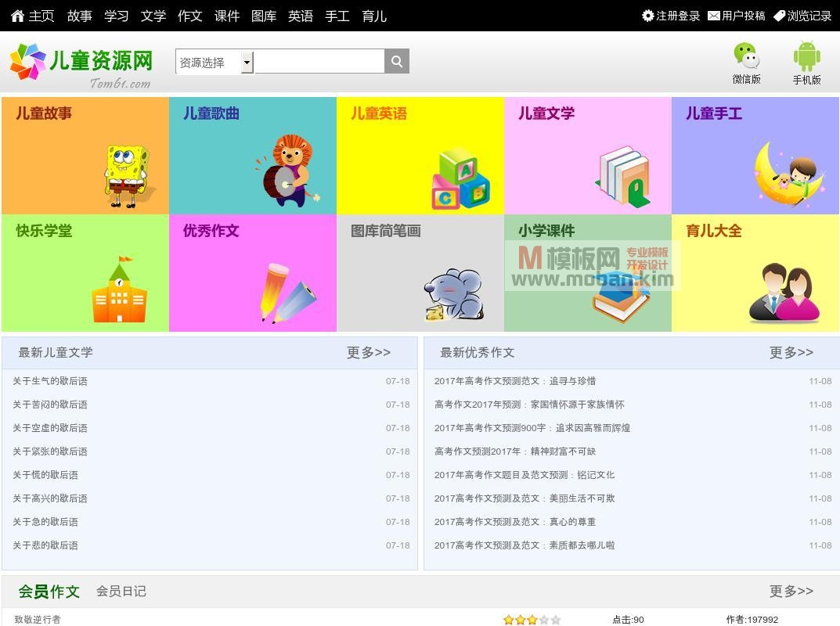Open 2017年高考作文题目及范文预测：铭记文化

click(x=525, y=475)
